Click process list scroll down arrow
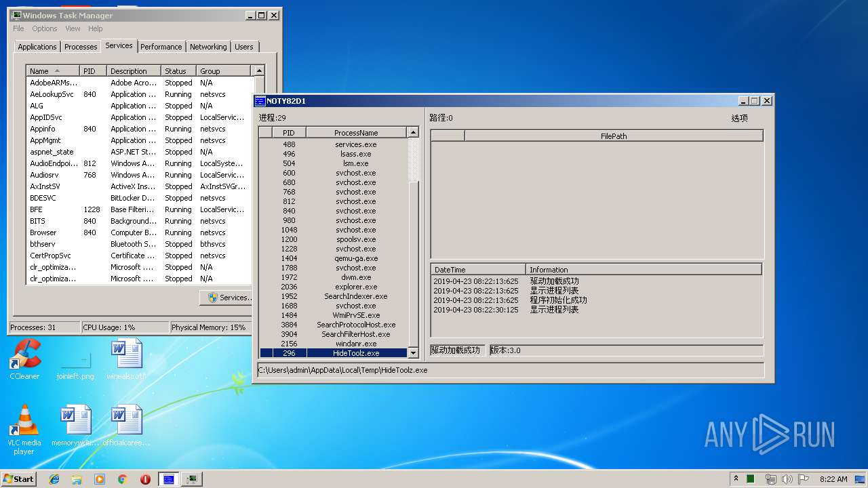This screenshot has height=488, width=868. [413, 353]
